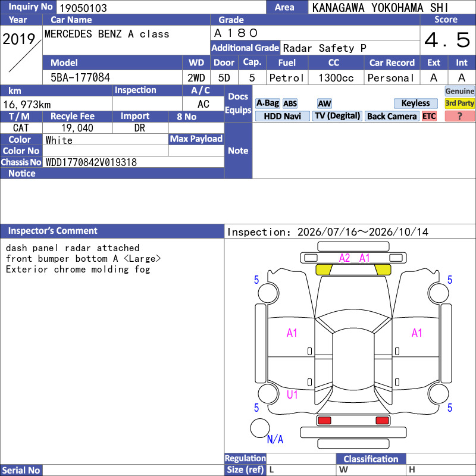Select the N/A spare tire circle

[260, 428]
